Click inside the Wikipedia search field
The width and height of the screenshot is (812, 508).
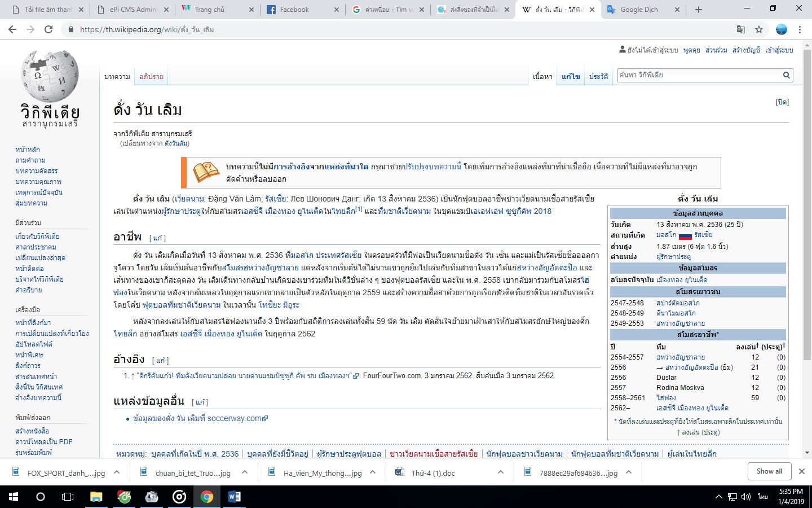click(x=699, y=75)
